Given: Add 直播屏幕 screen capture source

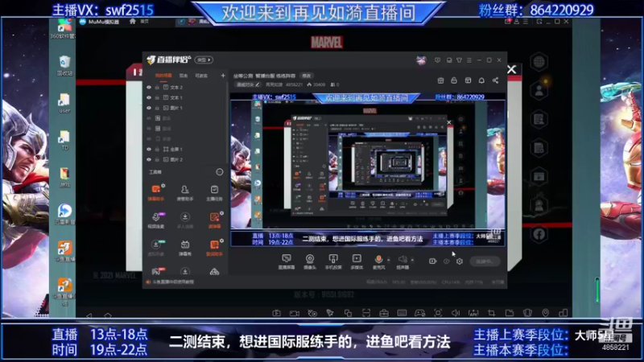Looking at the screenshot, I should click(x=287, y=261).
